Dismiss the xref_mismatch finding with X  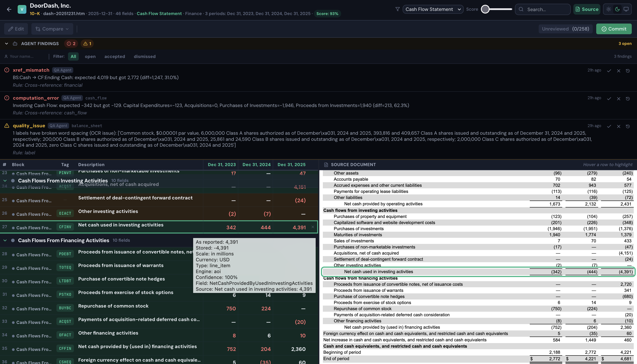click(618, 71)
